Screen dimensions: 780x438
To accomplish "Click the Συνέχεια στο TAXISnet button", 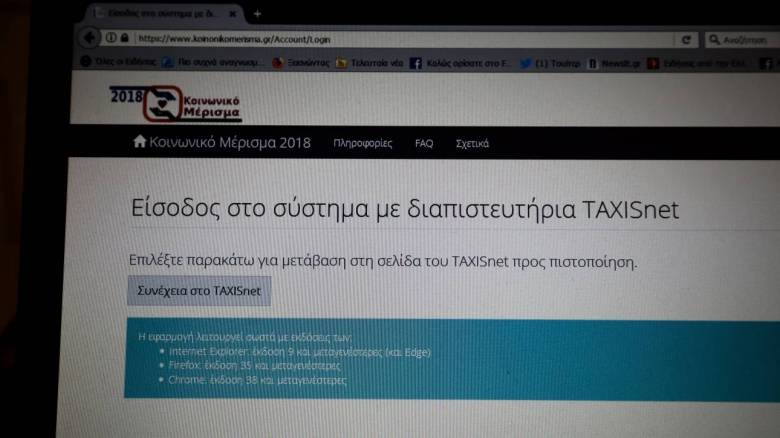I will (x=199, y=291).
